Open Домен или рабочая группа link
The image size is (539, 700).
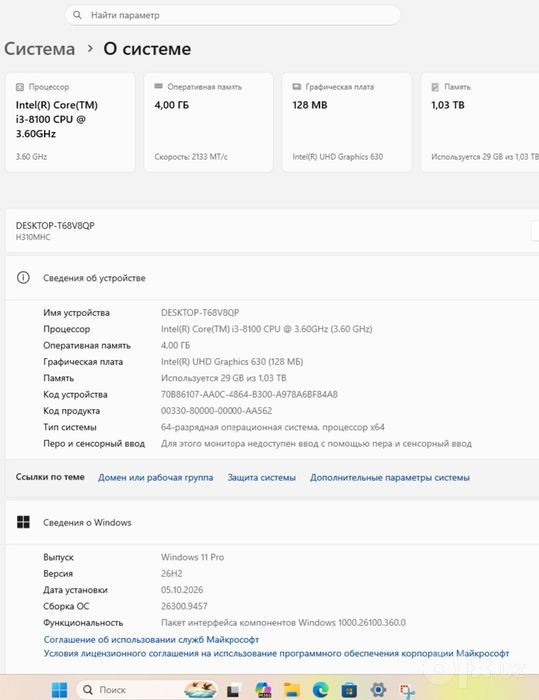coord(155,477)
